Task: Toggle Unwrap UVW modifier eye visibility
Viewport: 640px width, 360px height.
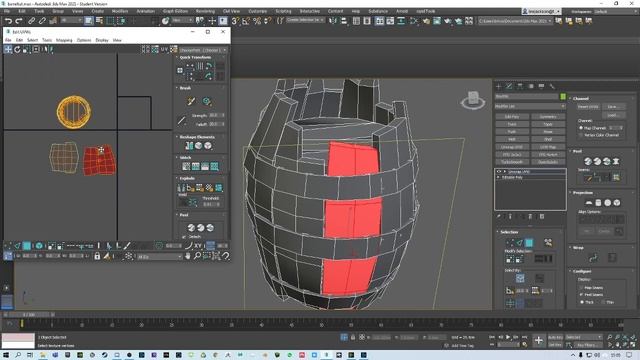Action: pos(499,172)
